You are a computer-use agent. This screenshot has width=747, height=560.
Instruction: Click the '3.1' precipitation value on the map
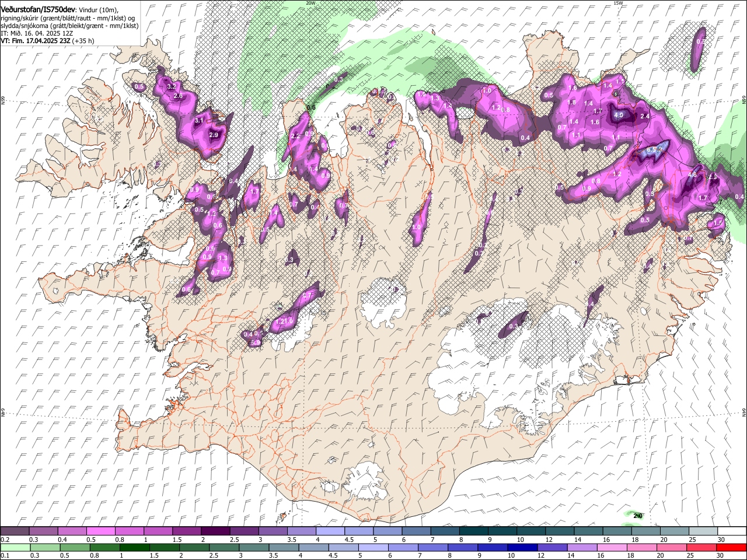click(198, 121)
